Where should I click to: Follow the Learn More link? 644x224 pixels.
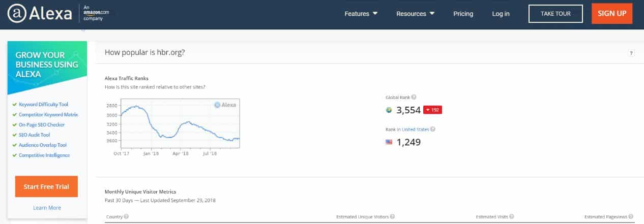[47, 208]
